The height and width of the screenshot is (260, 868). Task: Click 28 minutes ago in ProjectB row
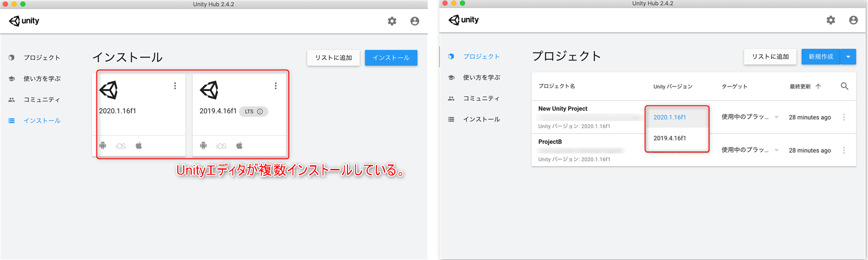(810, 150)
